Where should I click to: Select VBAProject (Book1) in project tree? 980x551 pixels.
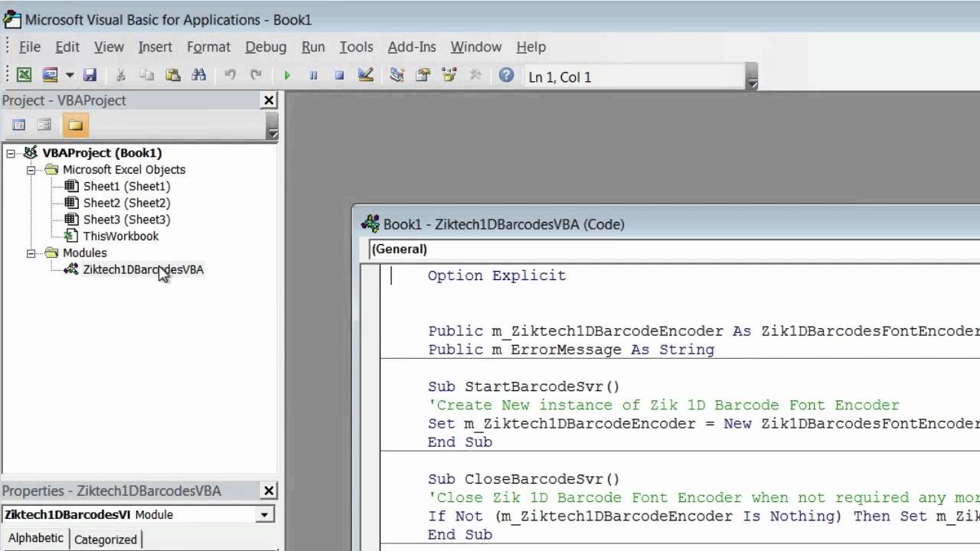[102, 153]
